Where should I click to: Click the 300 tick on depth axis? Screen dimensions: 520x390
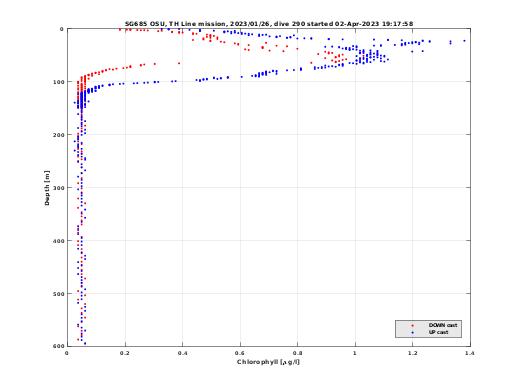point(58,188)
